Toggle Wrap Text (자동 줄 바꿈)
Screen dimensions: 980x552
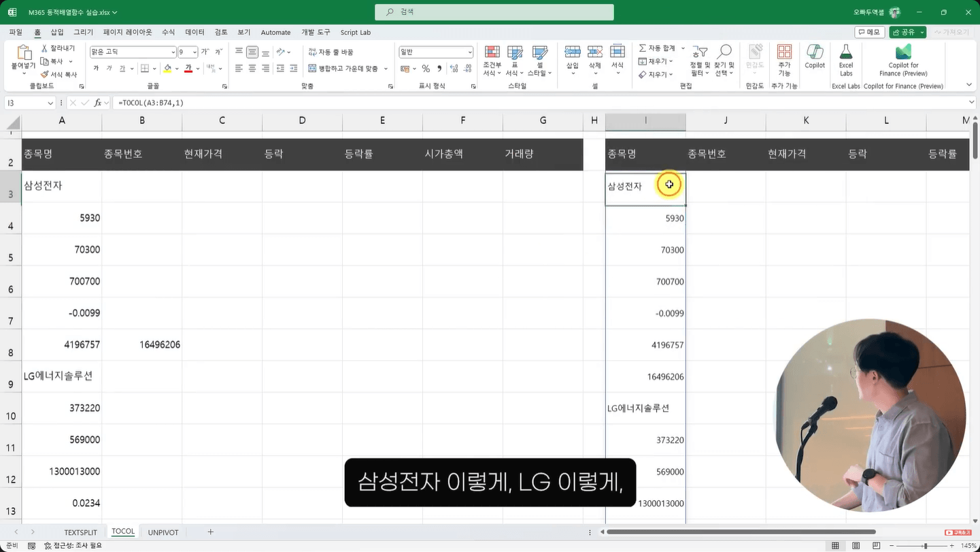point(331,52)
